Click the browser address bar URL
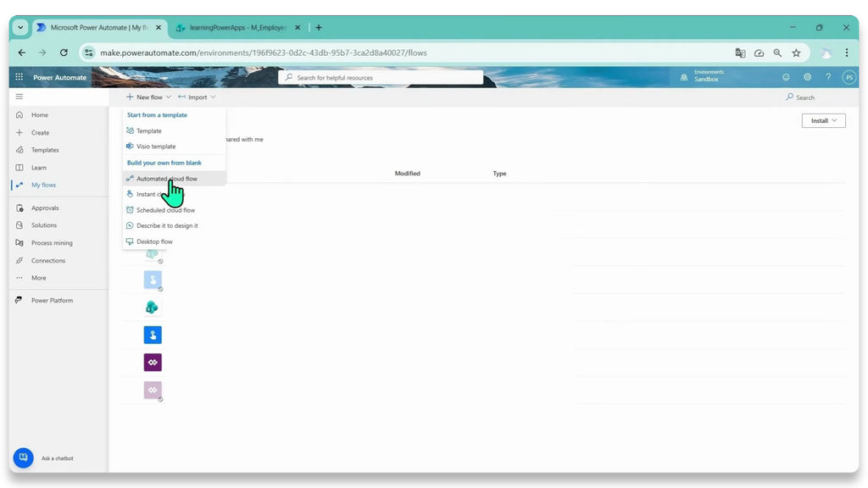Screen dimensions: 868x488 [x=264, y=53]
